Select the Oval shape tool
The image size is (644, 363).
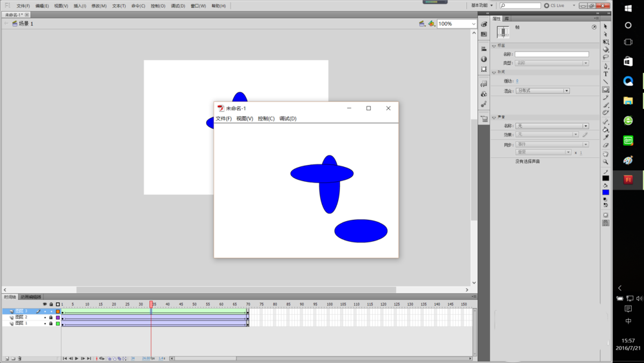605,90
